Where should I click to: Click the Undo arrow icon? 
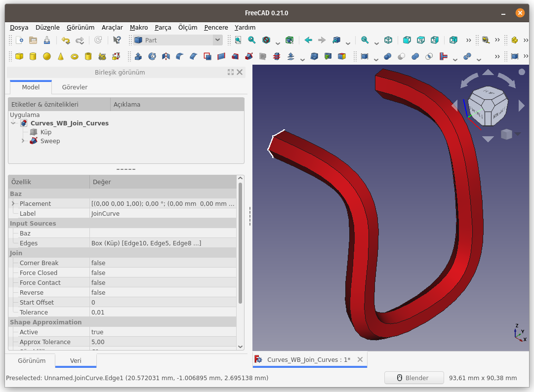66,40
